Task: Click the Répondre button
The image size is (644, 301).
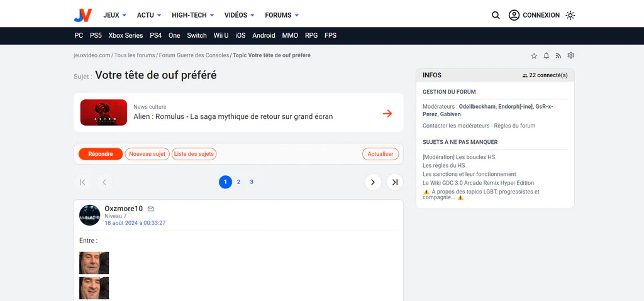Action: tap(101, 154)
